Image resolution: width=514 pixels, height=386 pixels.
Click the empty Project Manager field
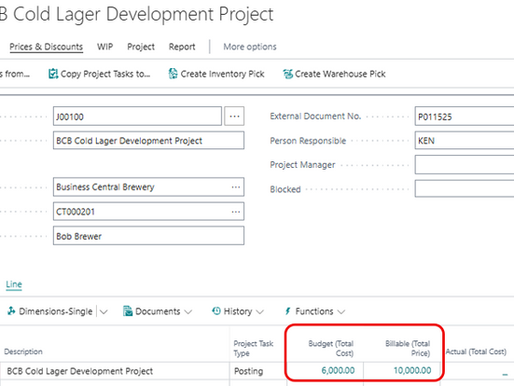(x=464, y=165)
